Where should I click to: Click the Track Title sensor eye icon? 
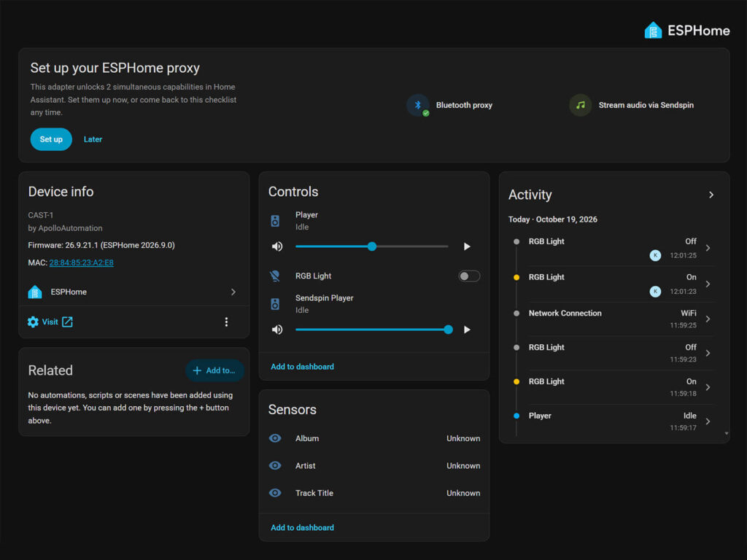[275, 493]
